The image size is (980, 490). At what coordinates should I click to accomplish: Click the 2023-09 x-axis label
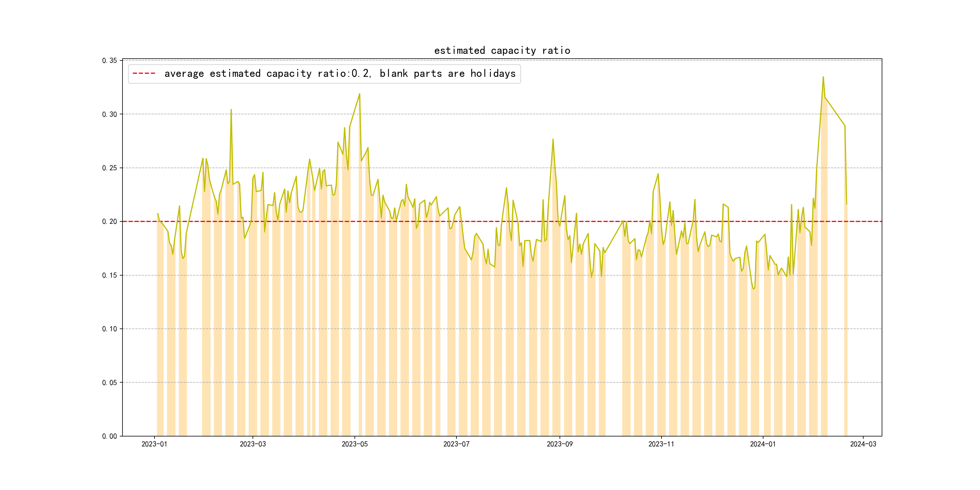559,444
